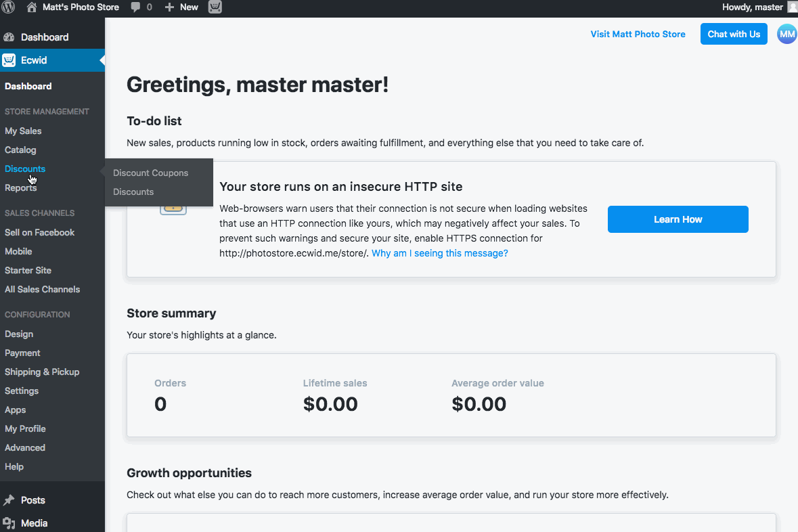Open My Sales in Store Management
Image resolution: width=798 pixels, height=532 pixels.
(23, 131)
